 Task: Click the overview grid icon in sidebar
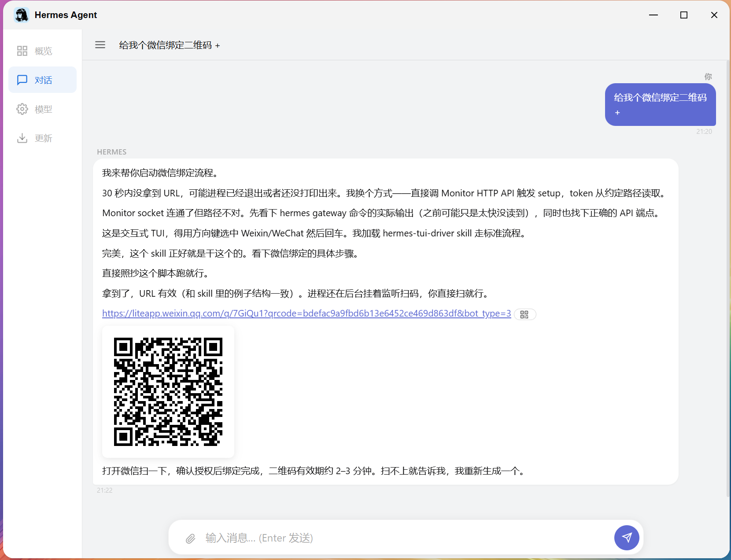point(22,51)
